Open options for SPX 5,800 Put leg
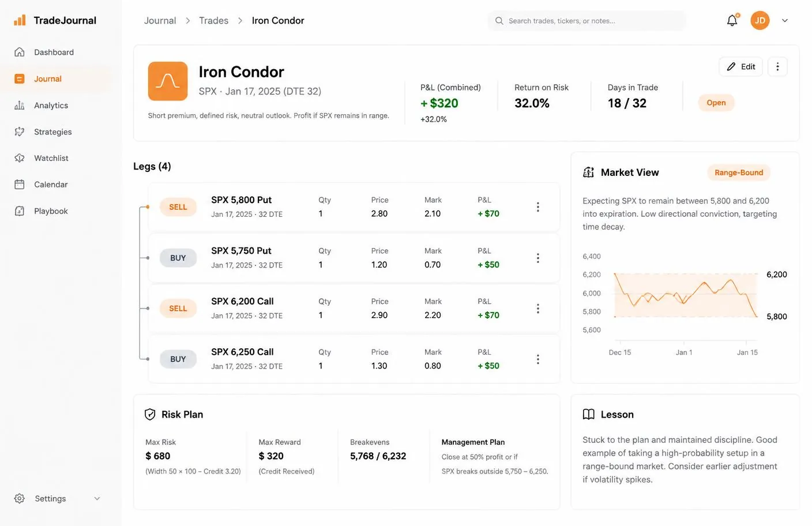 pyautogui.click(x=538, y=207)
